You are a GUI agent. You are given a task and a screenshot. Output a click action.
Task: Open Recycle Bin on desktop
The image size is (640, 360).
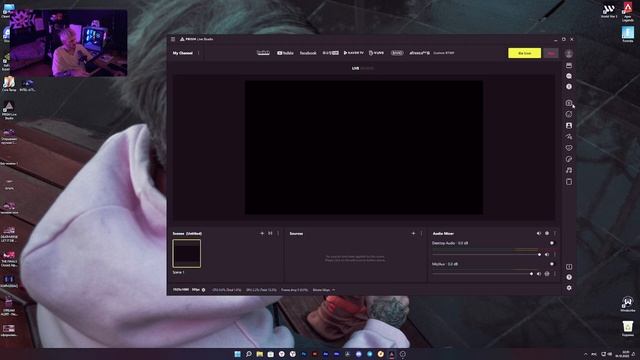pyautogui.click(x=628, y=328)
